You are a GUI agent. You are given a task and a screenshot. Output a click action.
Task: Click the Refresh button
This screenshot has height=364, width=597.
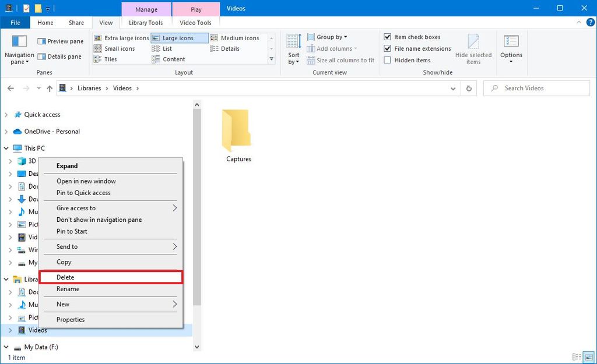470,88
